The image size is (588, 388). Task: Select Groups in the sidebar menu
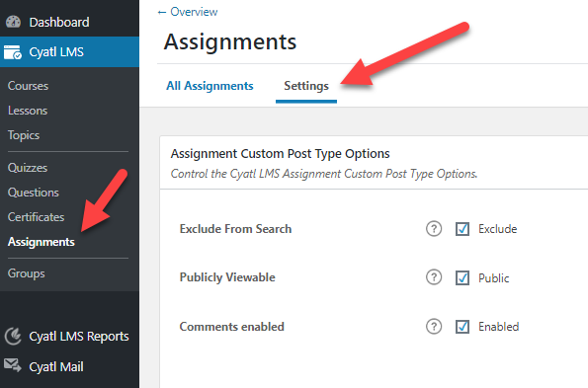[27, 273]
